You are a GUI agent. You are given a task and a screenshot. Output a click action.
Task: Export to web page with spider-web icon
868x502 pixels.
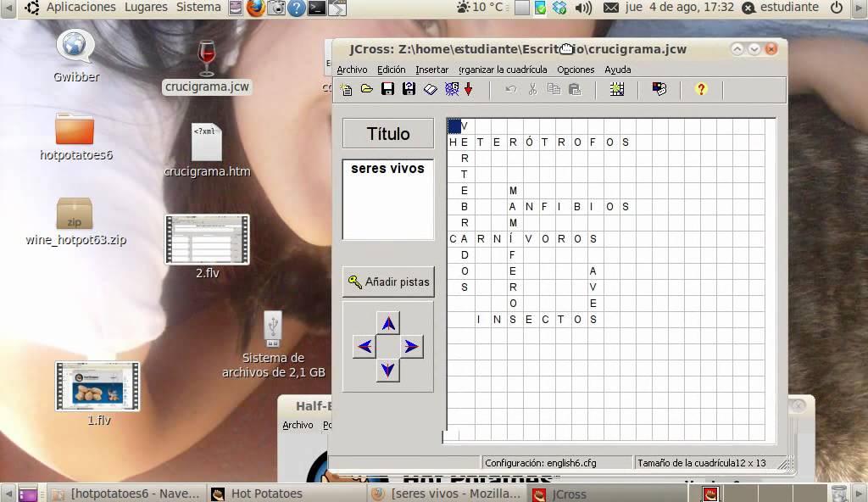[x=452, y=89]
